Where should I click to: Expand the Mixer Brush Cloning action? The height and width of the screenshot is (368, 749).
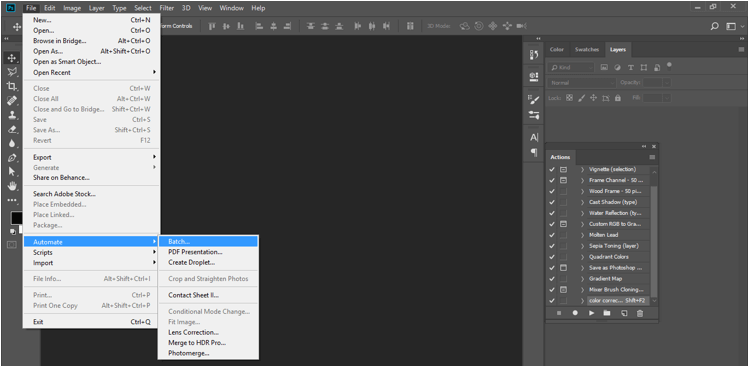tap(582, 290)
